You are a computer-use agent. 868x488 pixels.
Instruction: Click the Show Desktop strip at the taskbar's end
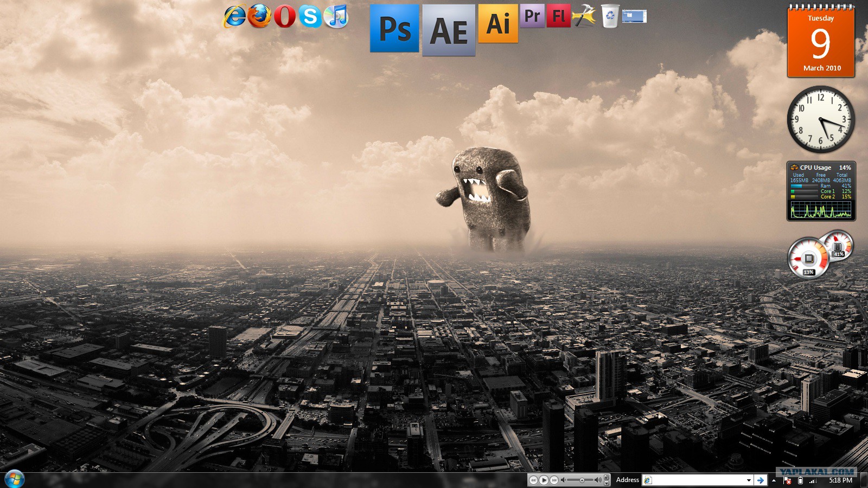click(x=864, y=480)
